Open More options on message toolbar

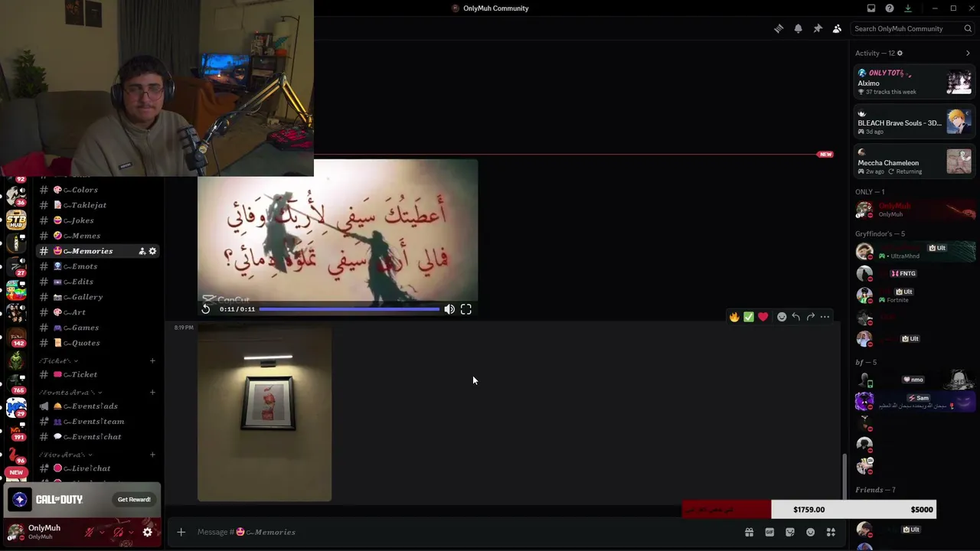[x=825, y=317]
